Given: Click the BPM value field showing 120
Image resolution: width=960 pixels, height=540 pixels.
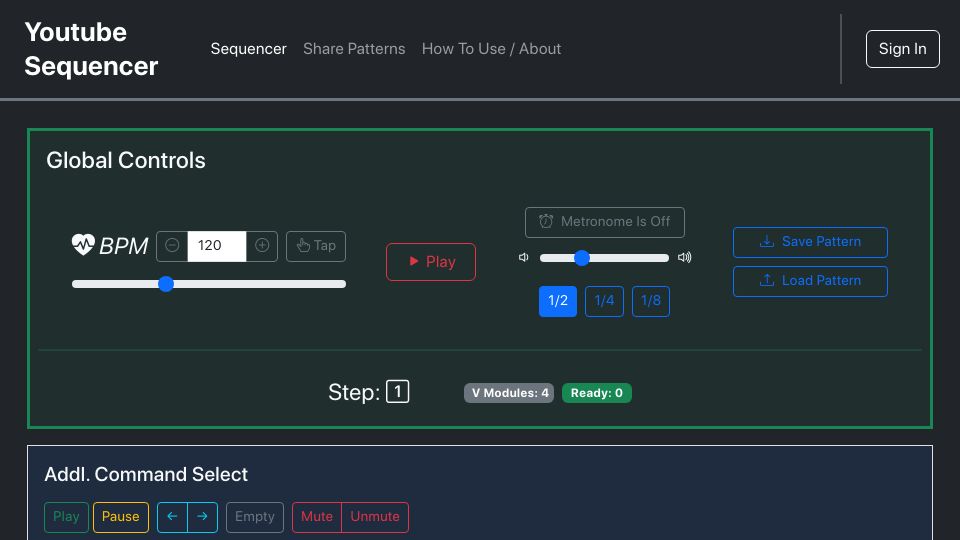Looking at the screenshot, I should [217, 246].
